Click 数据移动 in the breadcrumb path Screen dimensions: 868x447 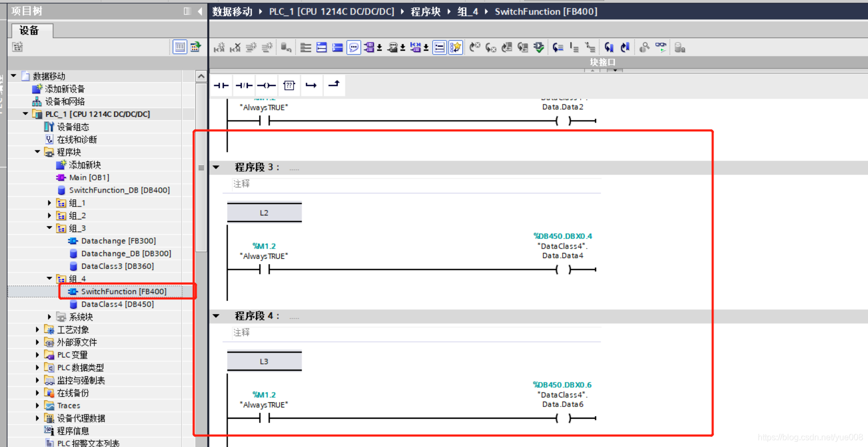[232, 12]
